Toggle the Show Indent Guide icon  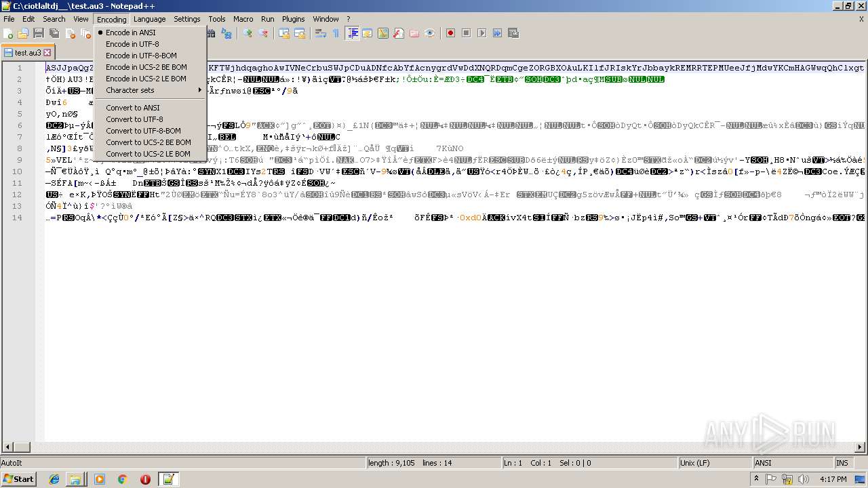click(352, 33)
